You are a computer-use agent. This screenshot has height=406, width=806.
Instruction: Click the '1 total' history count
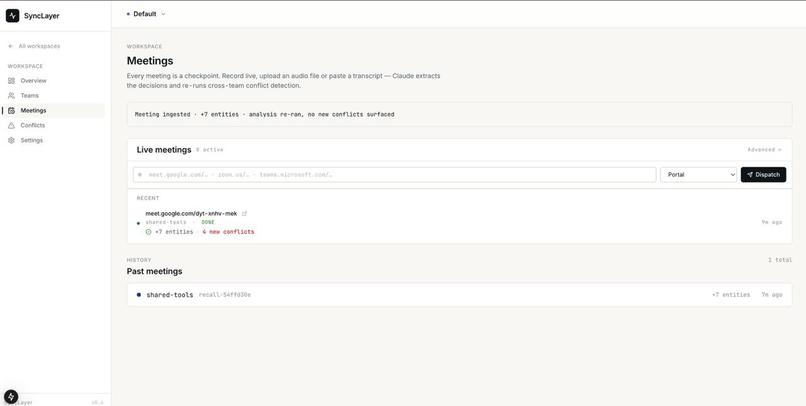pos(780,260)
